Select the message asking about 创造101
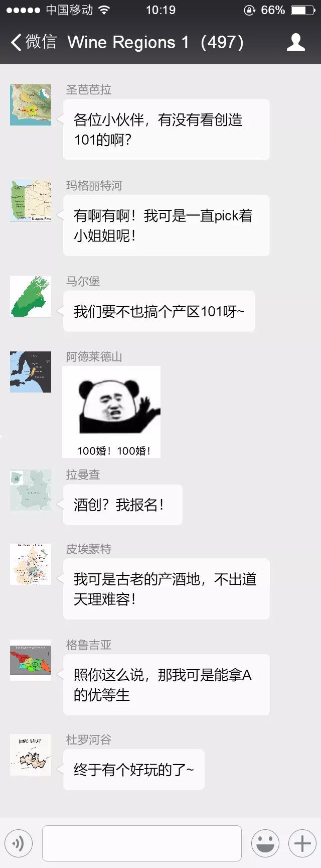The width and height of the screenshot is (321, 868). pyautogui.click(x=166, y=130)
